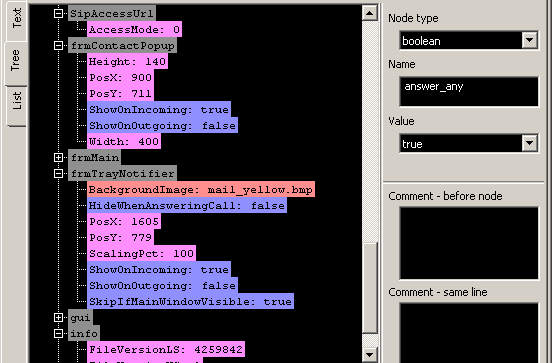The height and width of the screenshot is (363, 552).
Task: Expand the gui node
Action: point(58,317)
